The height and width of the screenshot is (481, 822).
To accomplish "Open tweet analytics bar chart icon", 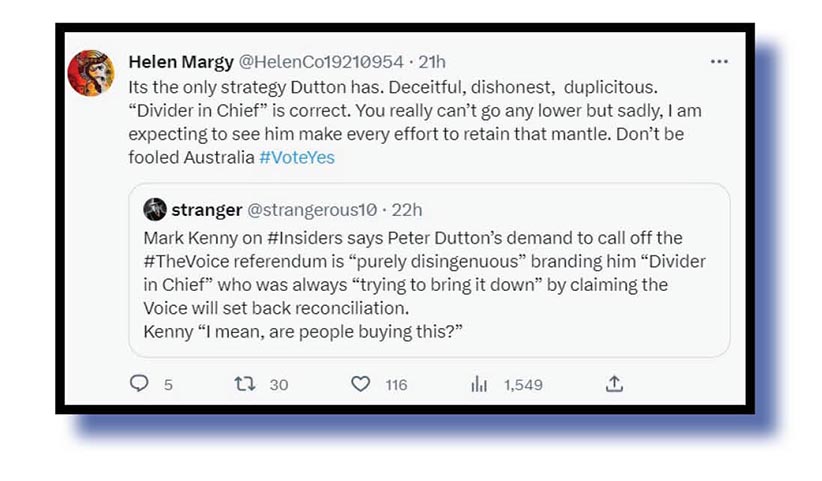I will pyautogui.click(x=479, y=384).
